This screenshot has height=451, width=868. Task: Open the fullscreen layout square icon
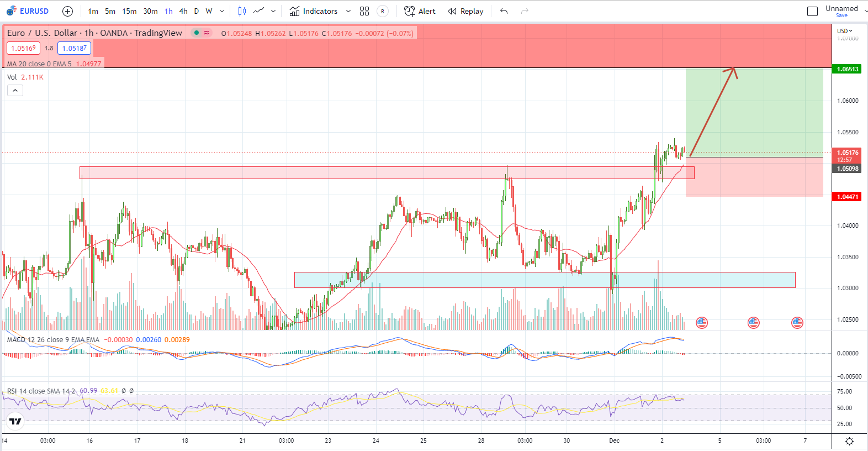tap(812, 11)
